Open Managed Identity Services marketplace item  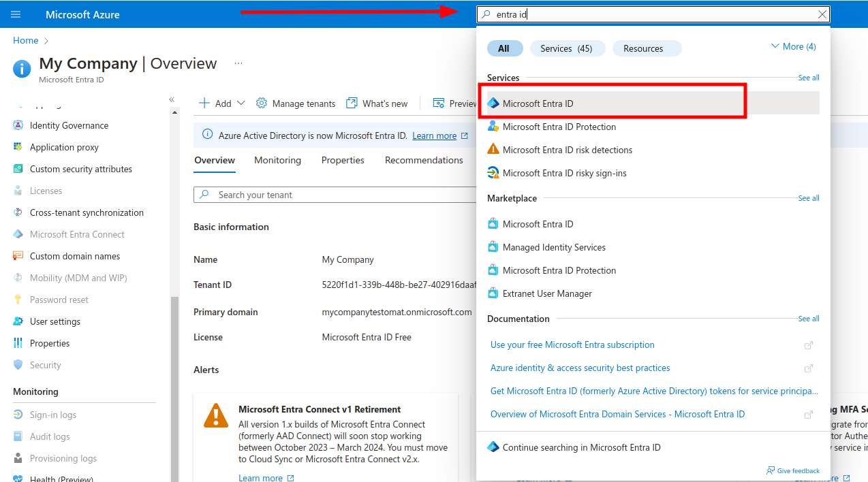pos(553,247)
